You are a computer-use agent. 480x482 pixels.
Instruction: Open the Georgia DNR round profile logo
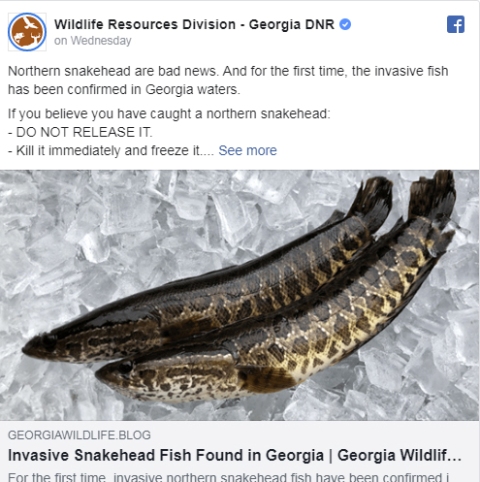(27, 32)
